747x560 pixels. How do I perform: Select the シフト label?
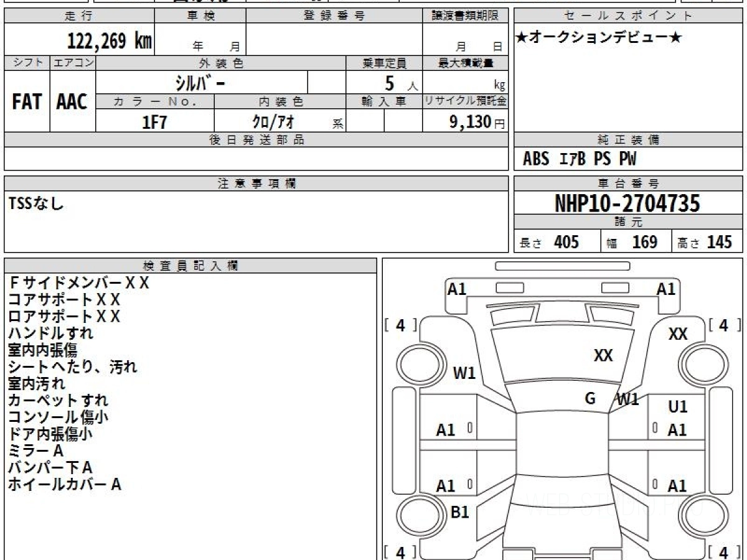tap(27, 63)
